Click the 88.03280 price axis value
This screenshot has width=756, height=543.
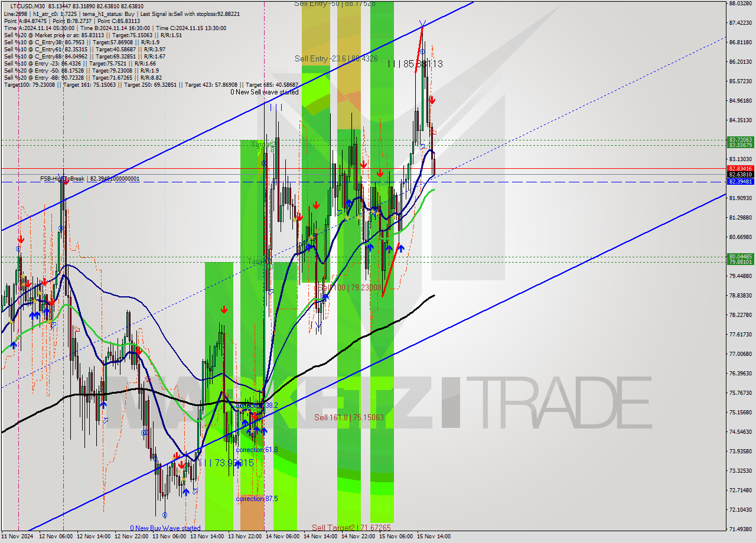click(x=740, y=3)
